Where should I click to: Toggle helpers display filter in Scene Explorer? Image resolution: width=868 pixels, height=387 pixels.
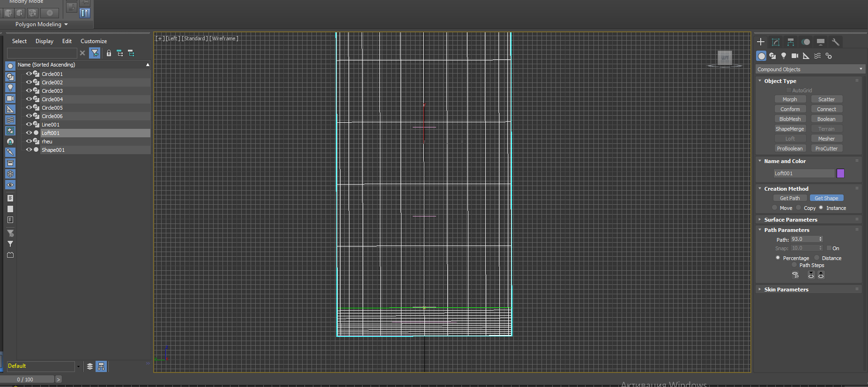10,109
